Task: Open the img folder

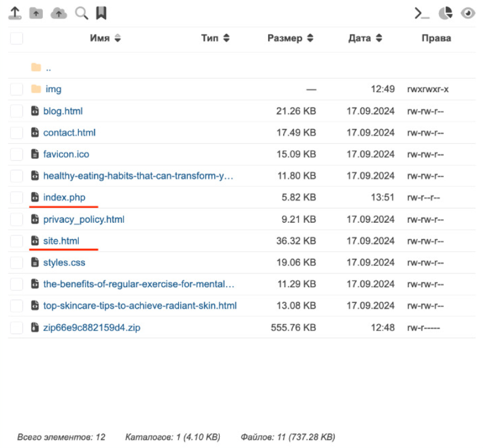Action: pyautogui.click(x=53, y=89)
